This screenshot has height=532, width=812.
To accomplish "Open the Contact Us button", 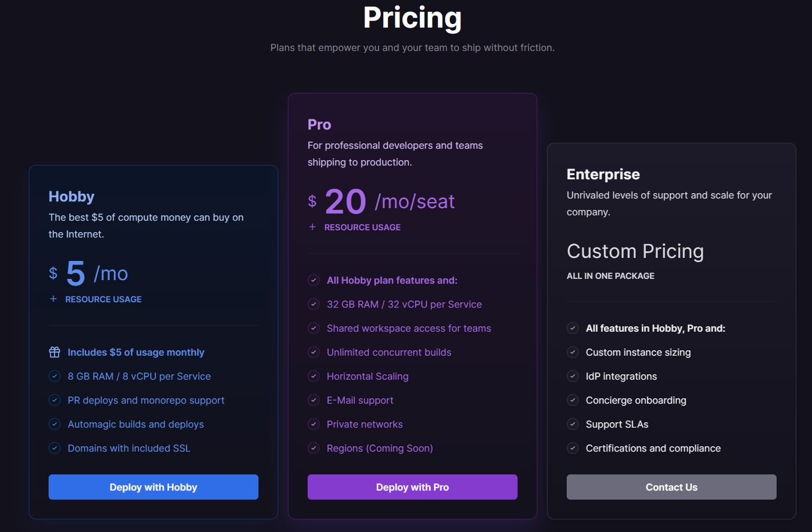I will (x=672, y=487).
